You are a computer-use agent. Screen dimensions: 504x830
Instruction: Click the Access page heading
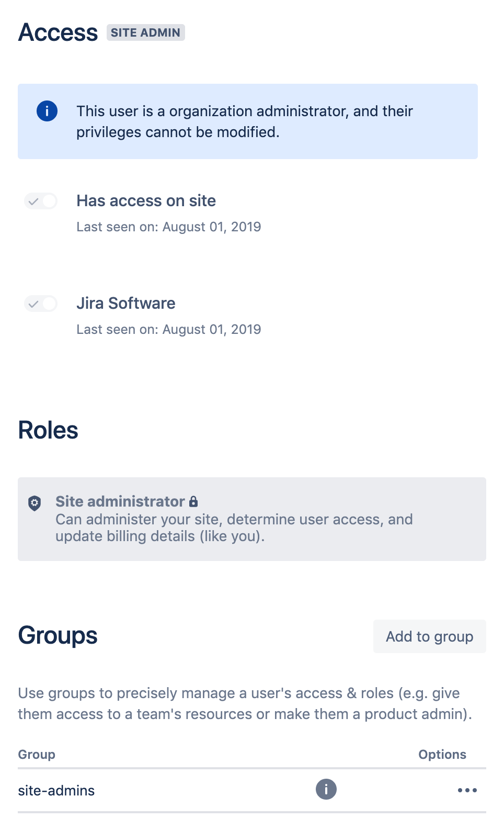[58, 32]
